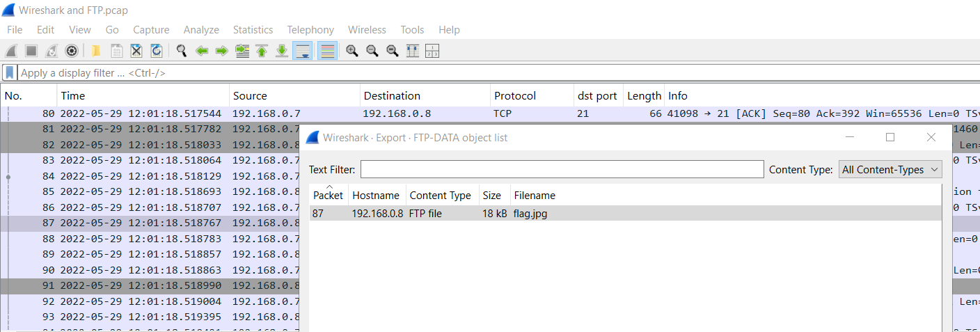The image size is (980, 332).
Task: Select packet 91 in packet list
Action: [x=150, y=285]
